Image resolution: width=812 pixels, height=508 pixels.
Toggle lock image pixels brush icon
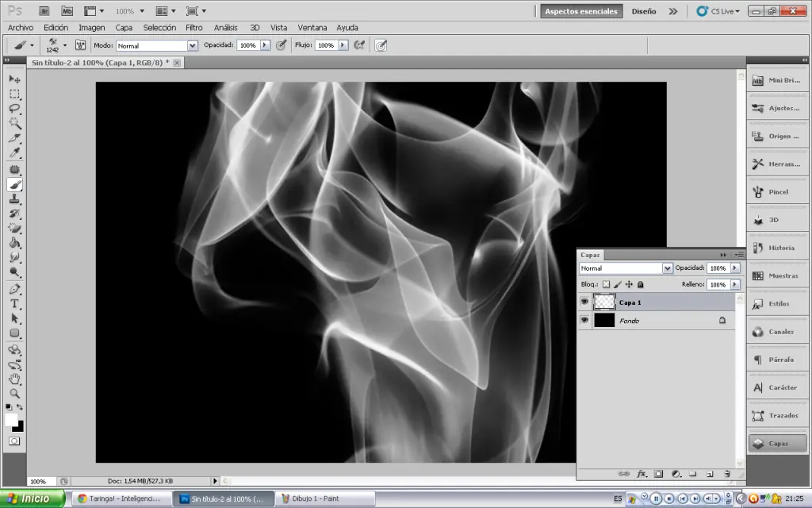(617, 284)
